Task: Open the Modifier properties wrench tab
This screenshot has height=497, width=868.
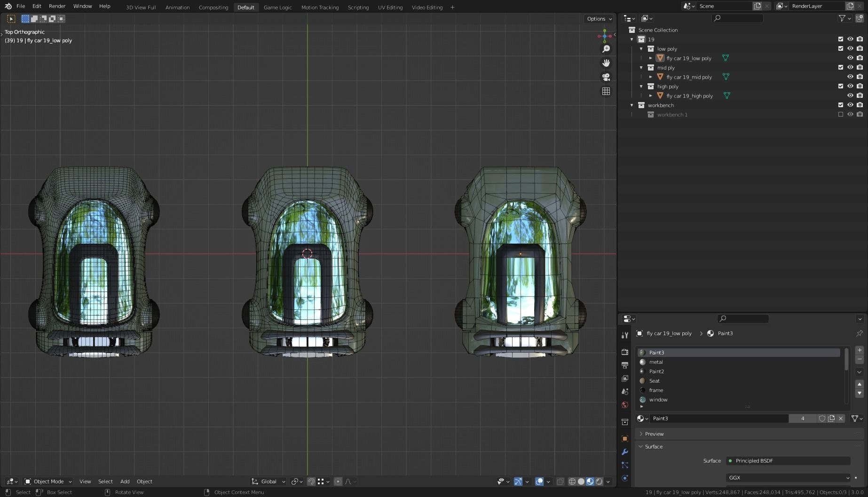Action: [625, 452]
